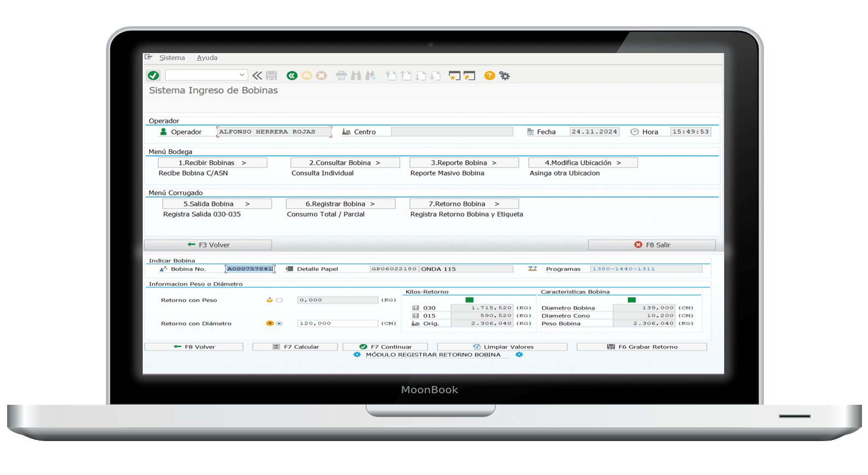Click the F7 Calcular button
This screenshot has height=475, width=868.
pyautogui.click(x=295, y=347)
